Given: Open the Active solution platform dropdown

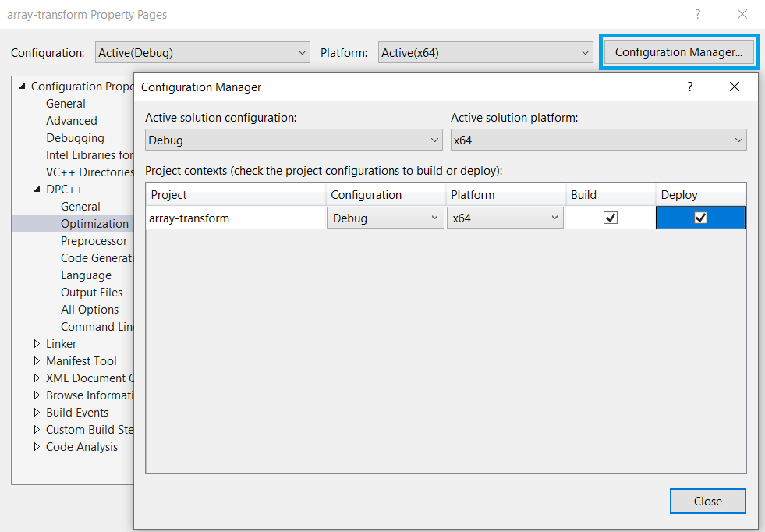Looking at the screenshot, I should 739,140.
